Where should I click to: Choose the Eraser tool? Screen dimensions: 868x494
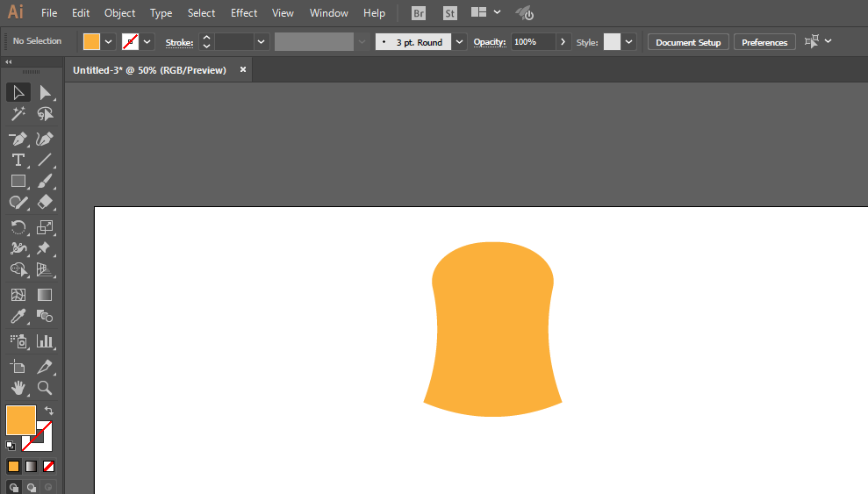click(x=45, y=202)
